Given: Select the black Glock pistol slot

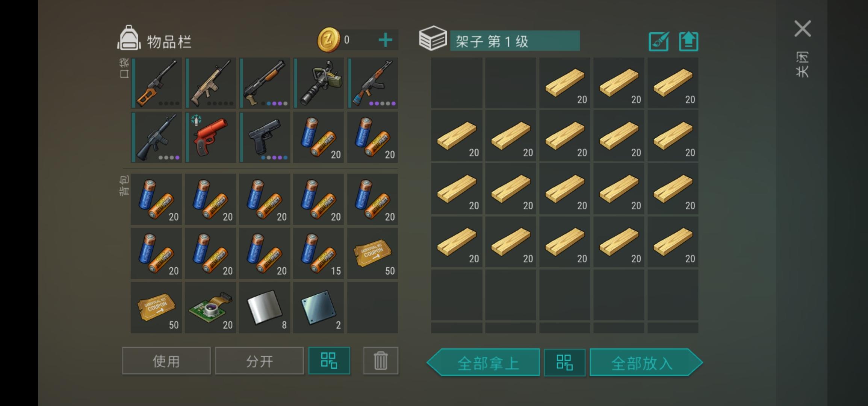Looking at the screenshot, I should click(265, 137).
